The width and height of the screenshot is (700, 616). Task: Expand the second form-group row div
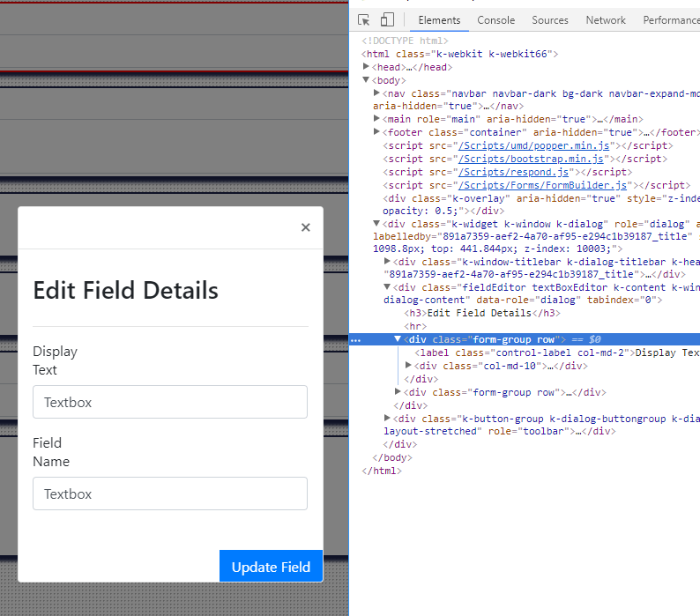[x=398, y=391]
